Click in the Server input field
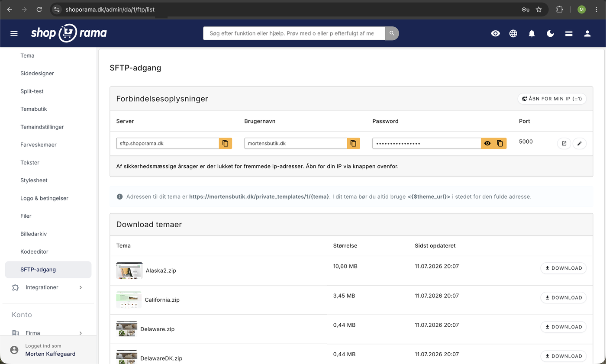The image size is (606, 364). (168, 143)
